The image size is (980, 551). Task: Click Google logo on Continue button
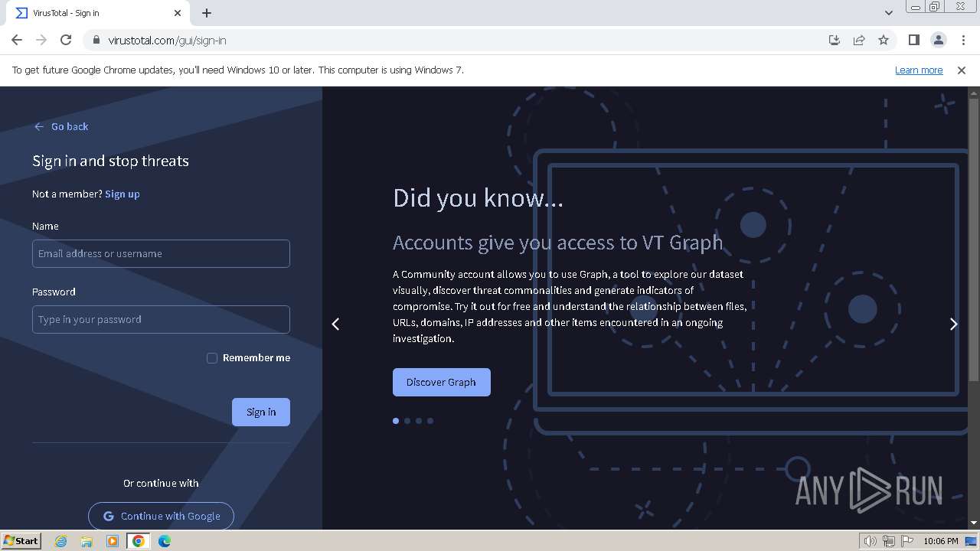tap(109, 517)
